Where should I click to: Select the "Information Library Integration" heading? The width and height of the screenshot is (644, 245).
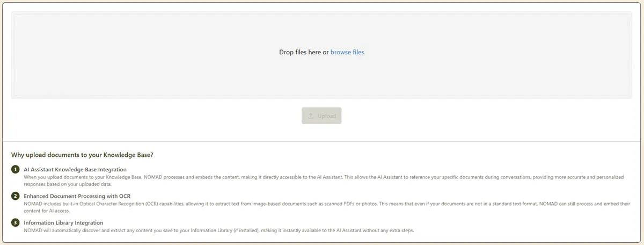click(63, 222)
